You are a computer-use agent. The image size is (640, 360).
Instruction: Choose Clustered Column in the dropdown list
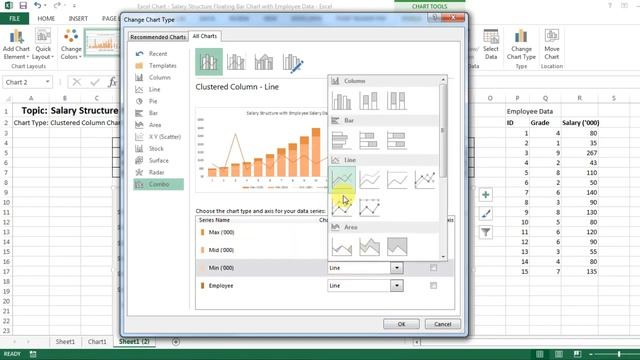[341, 100]
